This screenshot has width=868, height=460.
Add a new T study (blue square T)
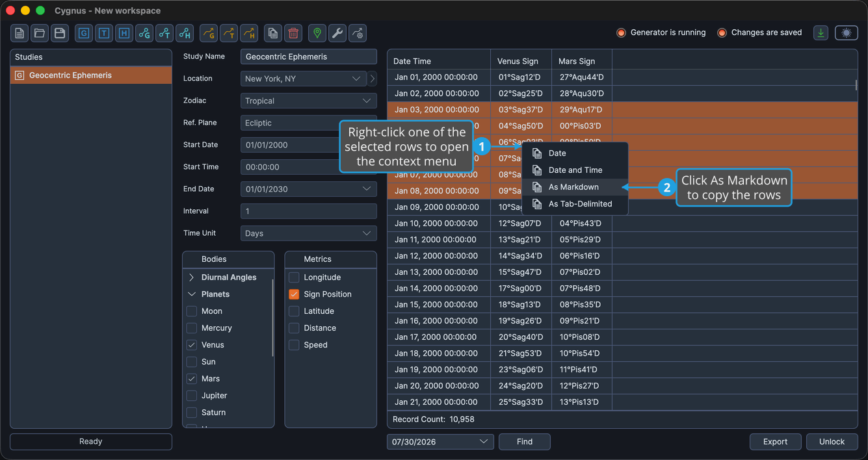coord(104,33)
